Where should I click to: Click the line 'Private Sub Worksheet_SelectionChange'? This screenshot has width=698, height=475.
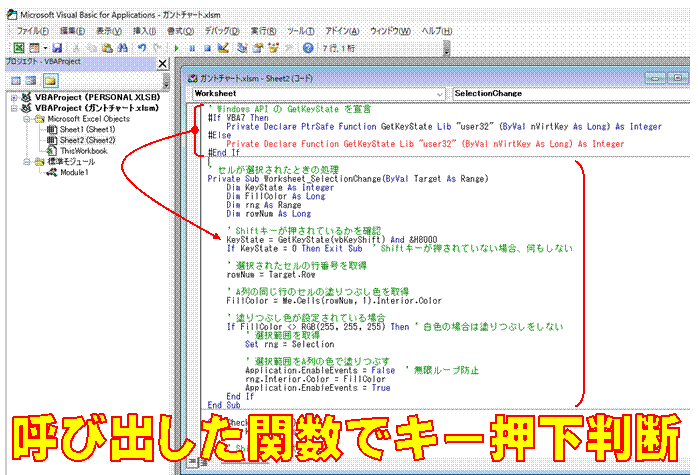point(348,179)
